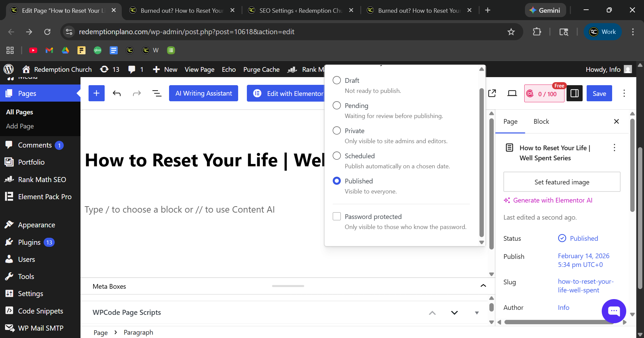Screen dimensions: 644x338
Task: Toggle WPCode Page Scripts panel triangle
Action: 477,313
